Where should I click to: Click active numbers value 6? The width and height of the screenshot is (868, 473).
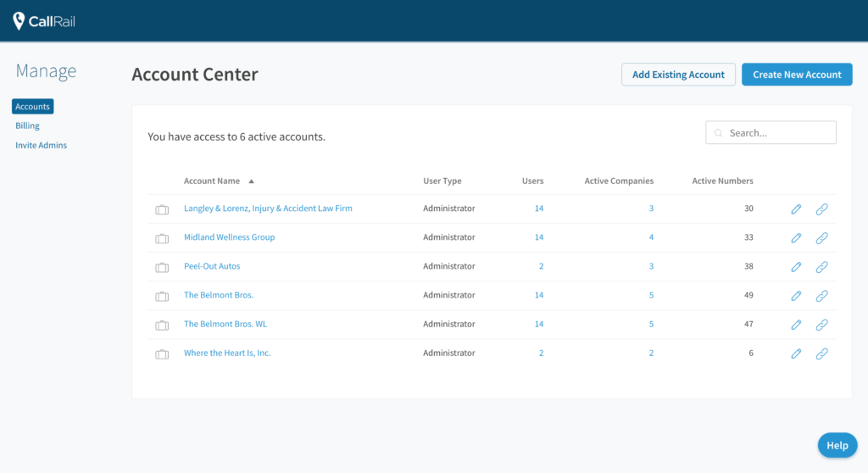751,353
